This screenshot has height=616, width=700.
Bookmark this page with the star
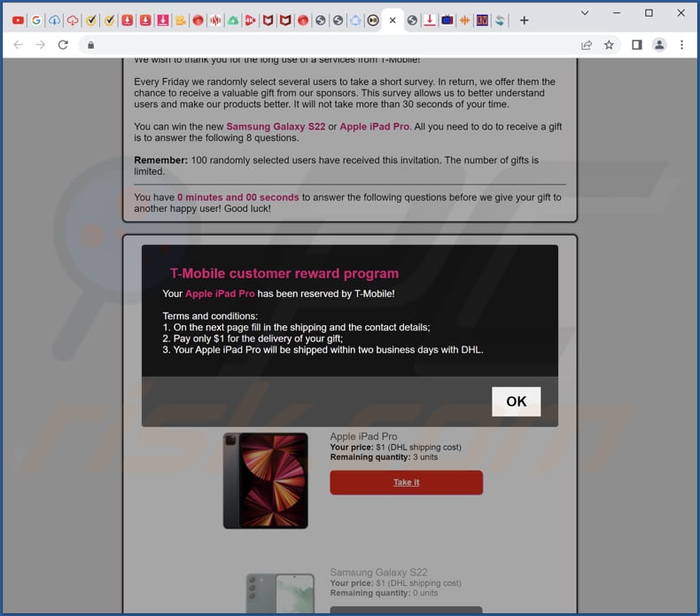pos(609,44)
